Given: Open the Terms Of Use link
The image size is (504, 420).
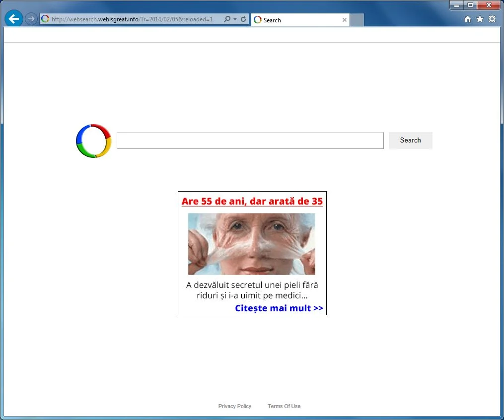Looking at the screenshot, I should pos(284,406).
